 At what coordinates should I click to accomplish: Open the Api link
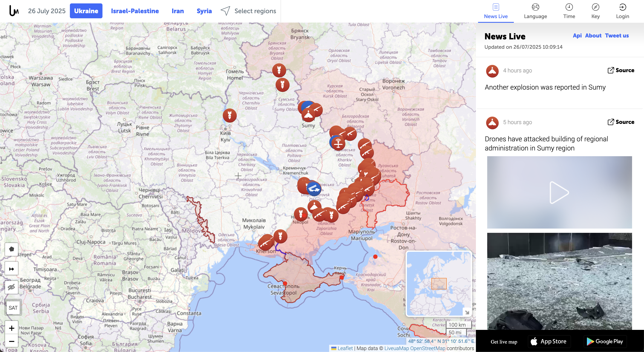(x=577, y=36)
